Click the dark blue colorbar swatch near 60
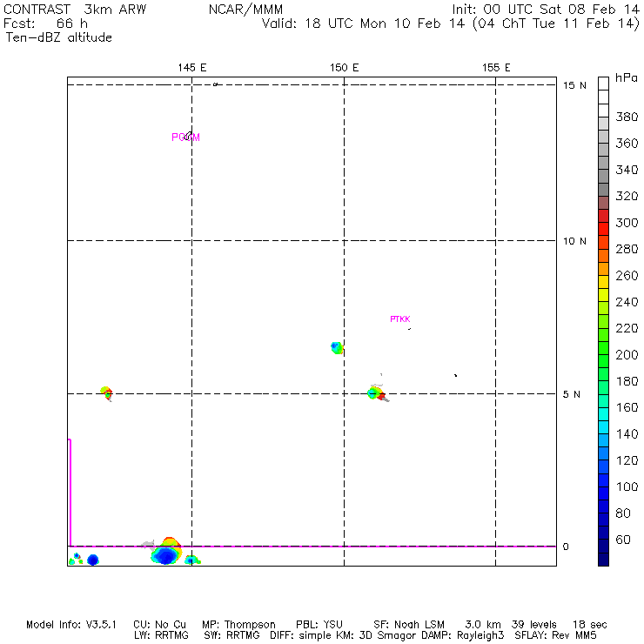 pos(603,546)
